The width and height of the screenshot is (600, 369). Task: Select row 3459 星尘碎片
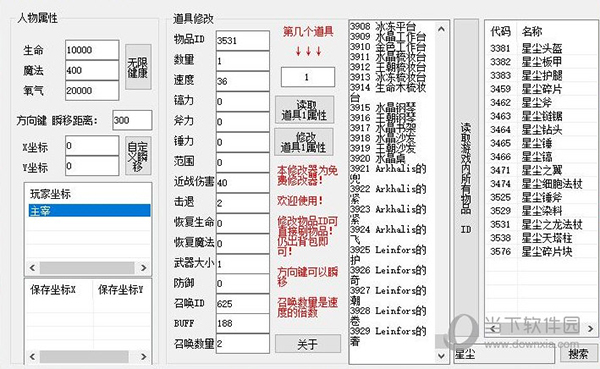(541, 89)
